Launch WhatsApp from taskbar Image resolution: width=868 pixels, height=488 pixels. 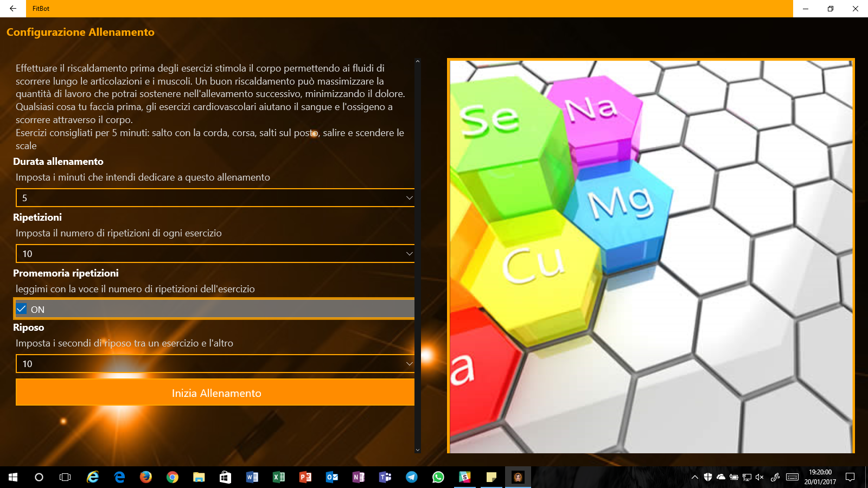[438, 477]
